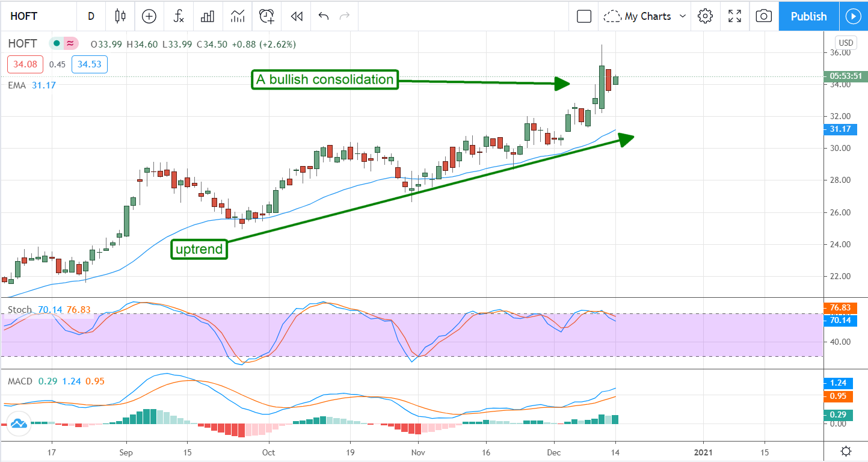Select the HOFT title in chart legend

point(23,43)
